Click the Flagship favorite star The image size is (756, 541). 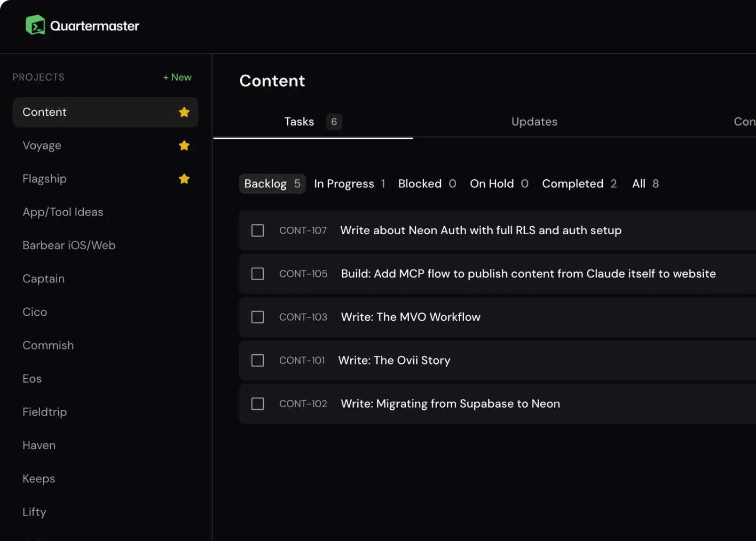pos(184,179)
